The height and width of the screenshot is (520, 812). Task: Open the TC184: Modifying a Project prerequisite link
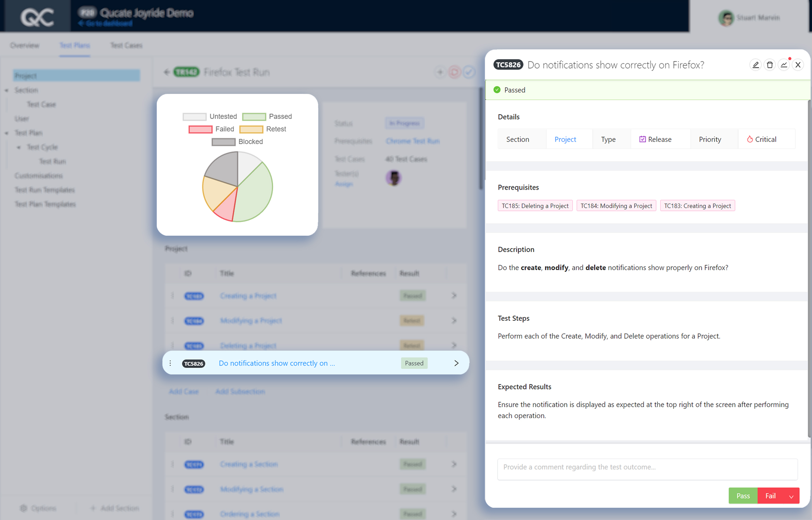pos(616,205)
